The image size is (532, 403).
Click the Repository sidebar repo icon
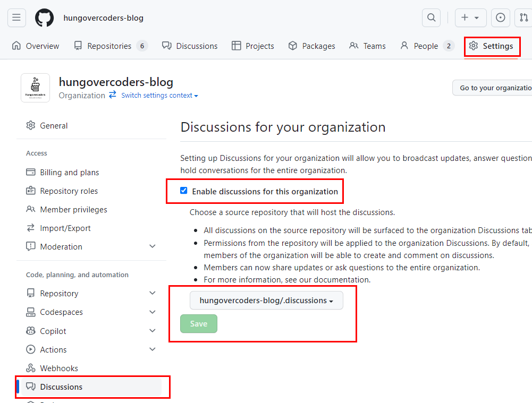(30, 293)
